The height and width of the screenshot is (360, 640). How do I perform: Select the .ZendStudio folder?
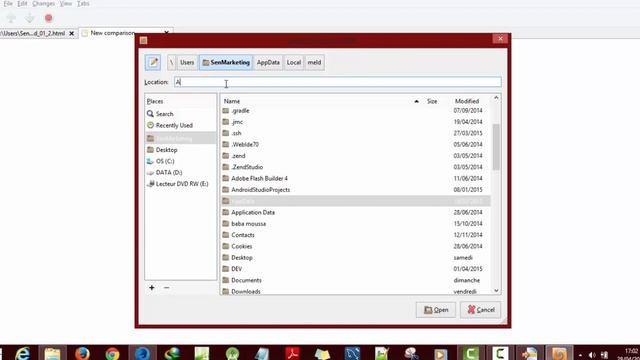[355, 167]
